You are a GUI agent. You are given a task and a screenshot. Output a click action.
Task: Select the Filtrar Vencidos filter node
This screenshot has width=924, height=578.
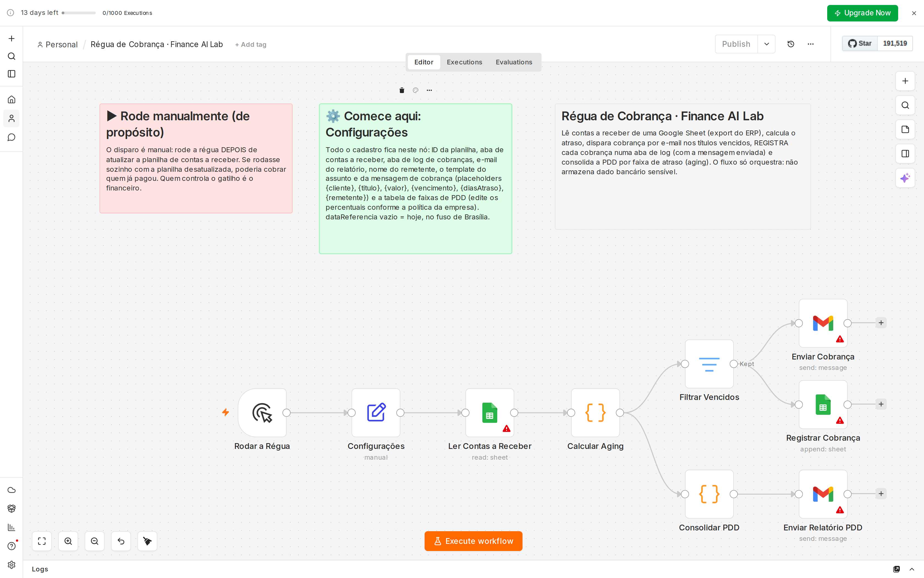coord(709,364)
